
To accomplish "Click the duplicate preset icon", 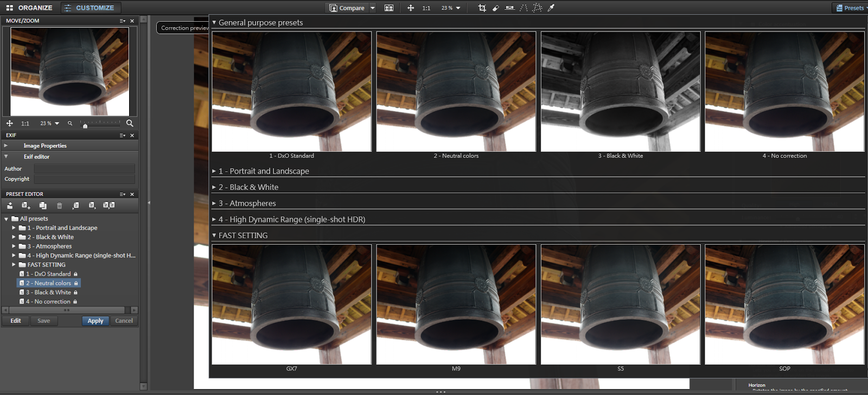I will coord(43,205).
